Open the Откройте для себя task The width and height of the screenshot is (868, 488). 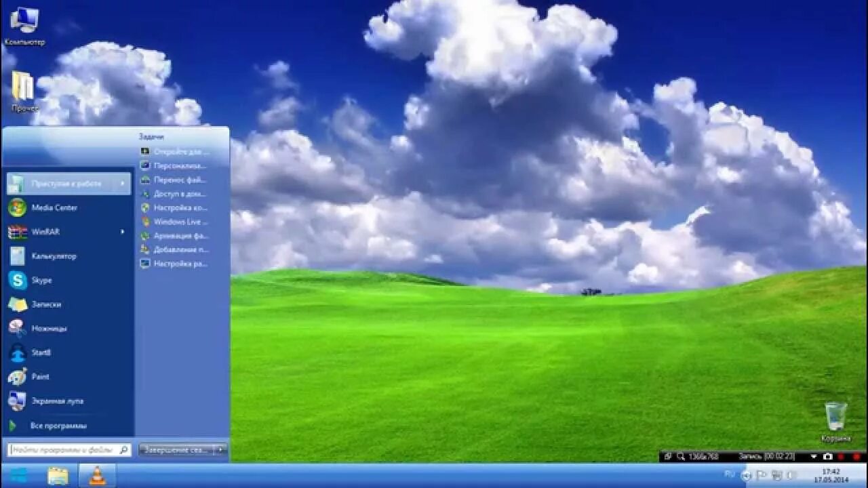tap(174, 151)
